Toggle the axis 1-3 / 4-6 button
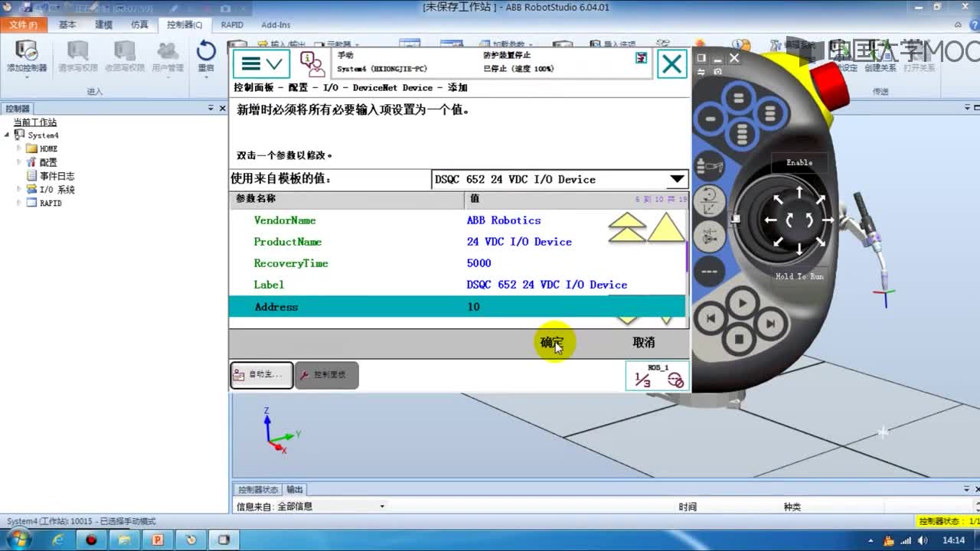 [710, 236]
